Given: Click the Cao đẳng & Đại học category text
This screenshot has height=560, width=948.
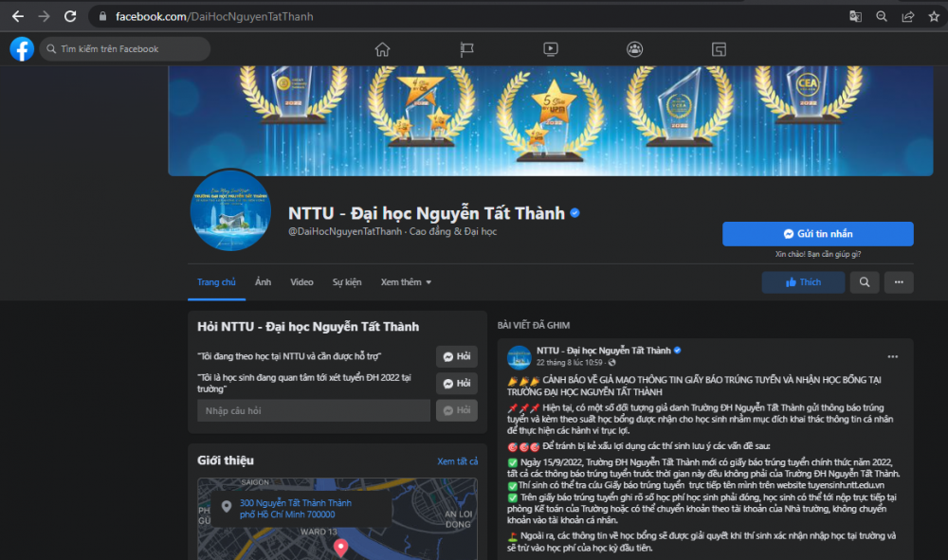Looking at the screenshot, I should point(453,231).
